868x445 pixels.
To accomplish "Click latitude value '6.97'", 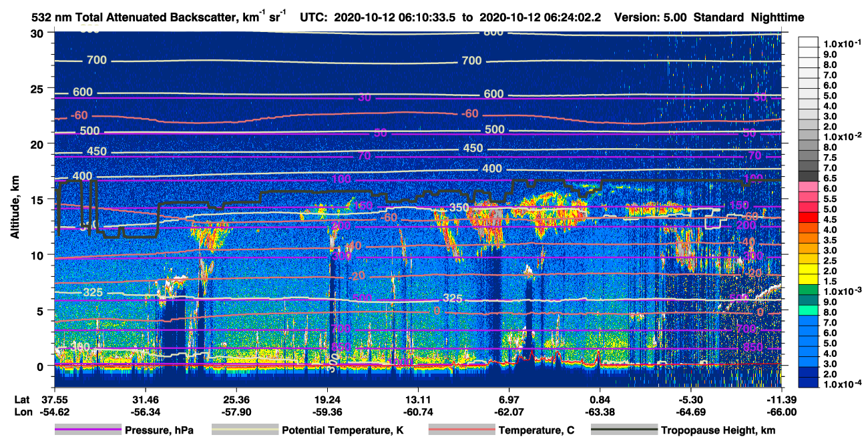I will (509, 399).
